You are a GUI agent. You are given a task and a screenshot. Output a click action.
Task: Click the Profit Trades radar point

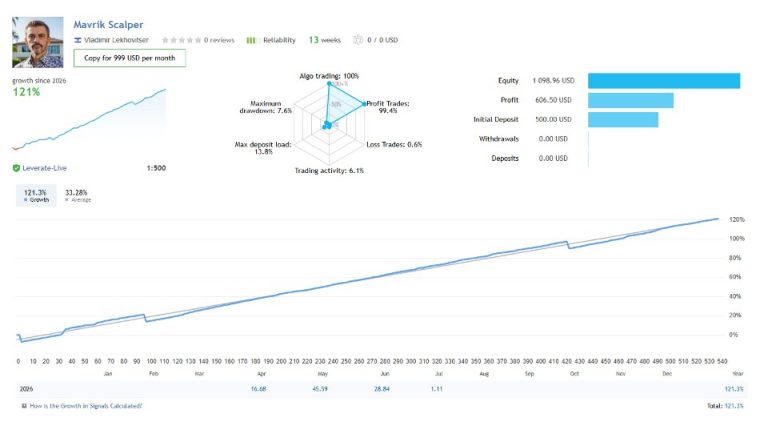[x=364, y=104]
